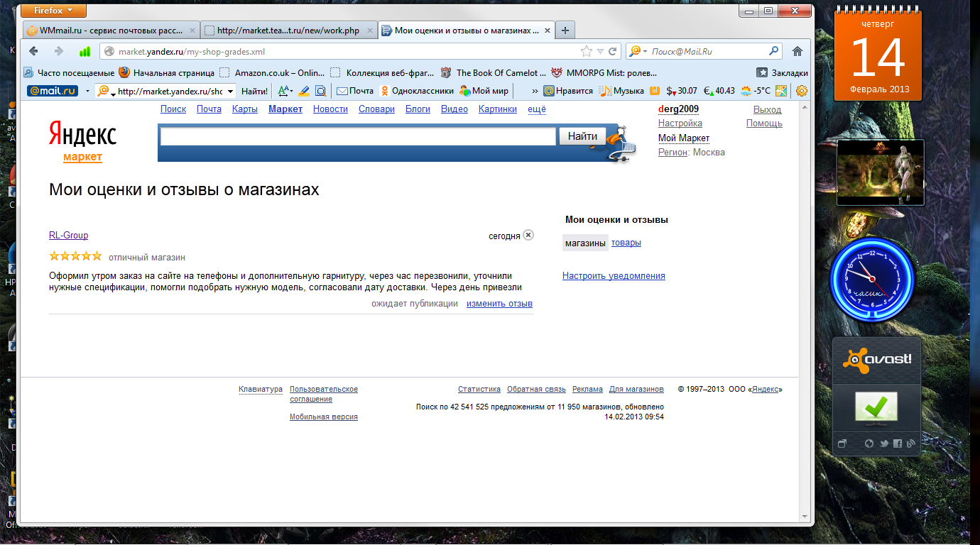980x545 pixels.
Task: Click the magnifier in the Mail.Ru search box
Action: coord(773,51)
